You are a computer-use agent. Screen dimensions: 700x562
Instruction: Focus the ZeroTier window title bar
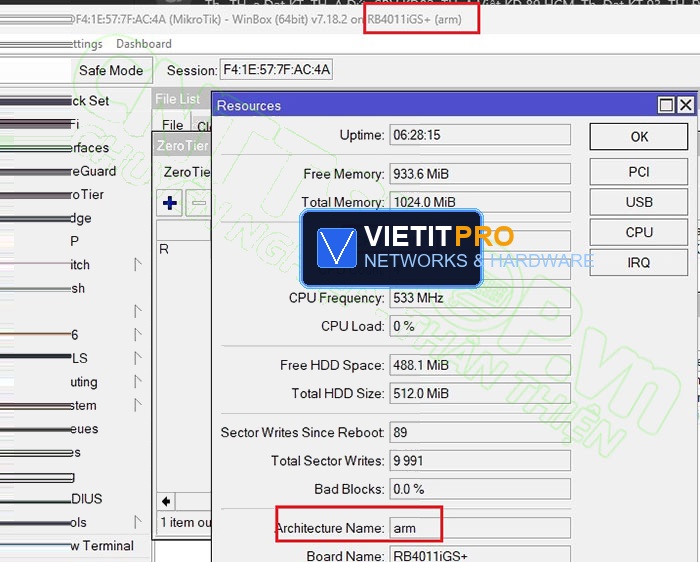(182, 146)
